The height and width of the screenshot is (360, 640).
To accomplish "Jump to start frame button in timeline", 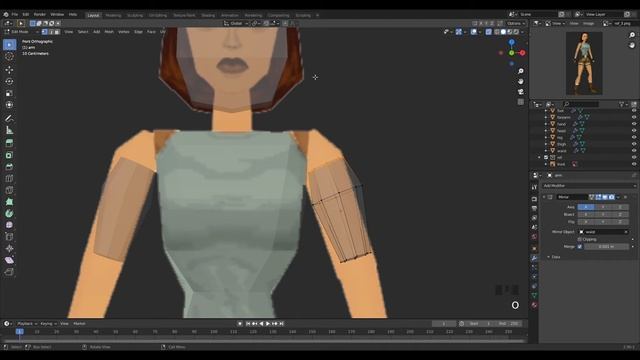I will click(248, 324).
